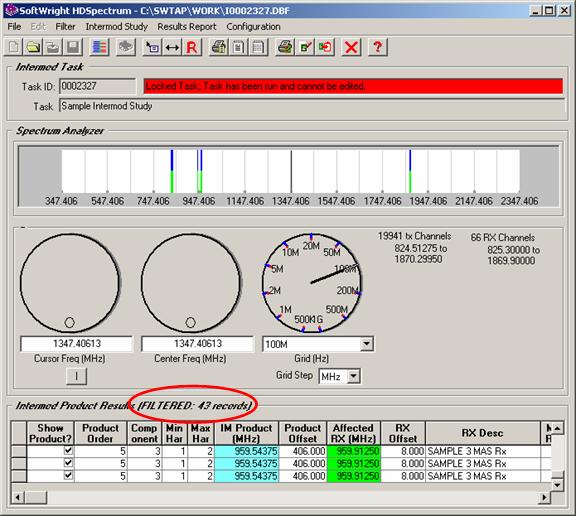The image size is (576, 516).
Task: Click the grid table report icon
Action: (x=258, y=47)
